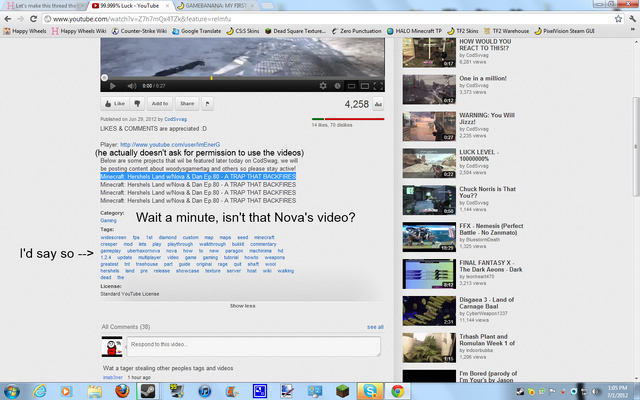
Task: Open iTunes from the taskbar
Action: click(204, 391)
